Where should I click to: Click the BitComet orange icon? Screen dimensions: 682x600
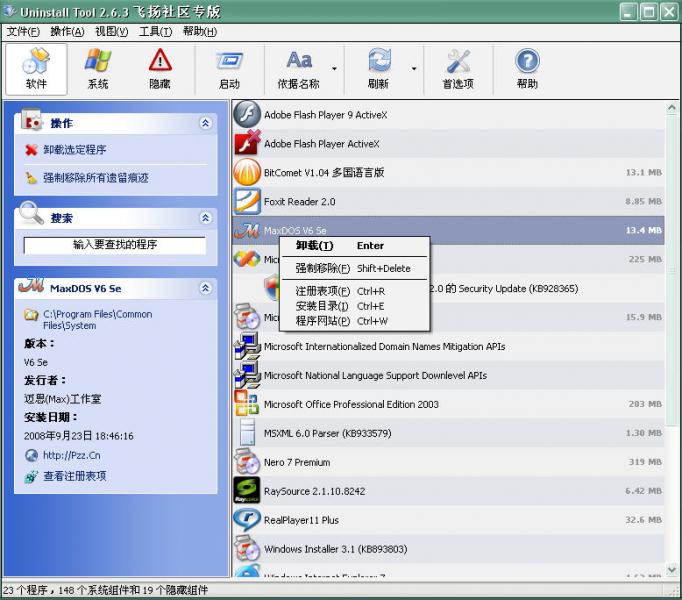point(247,172)
